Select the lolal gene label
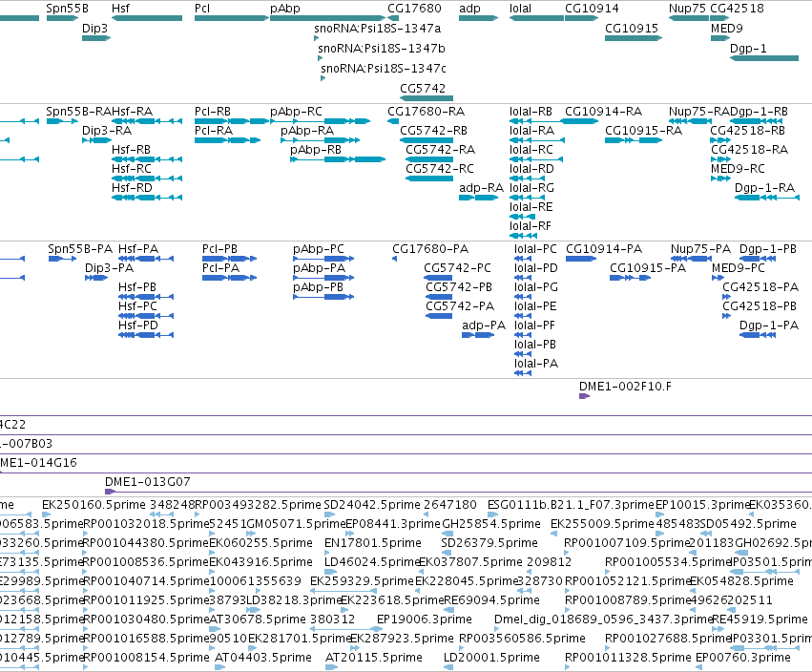The height and width of the screenshot is (672, 812). pos(520,9)
